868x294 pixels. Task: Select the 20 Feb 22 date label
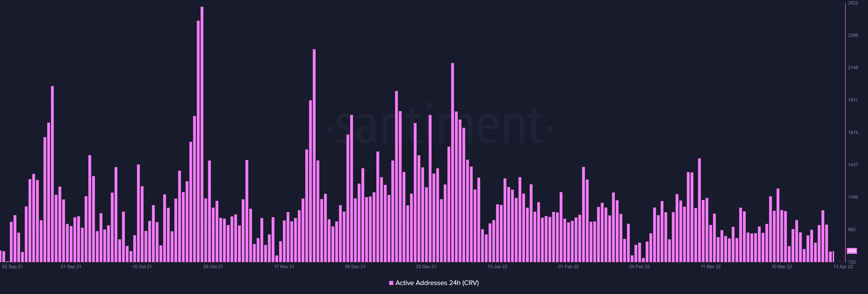(639, 267)
